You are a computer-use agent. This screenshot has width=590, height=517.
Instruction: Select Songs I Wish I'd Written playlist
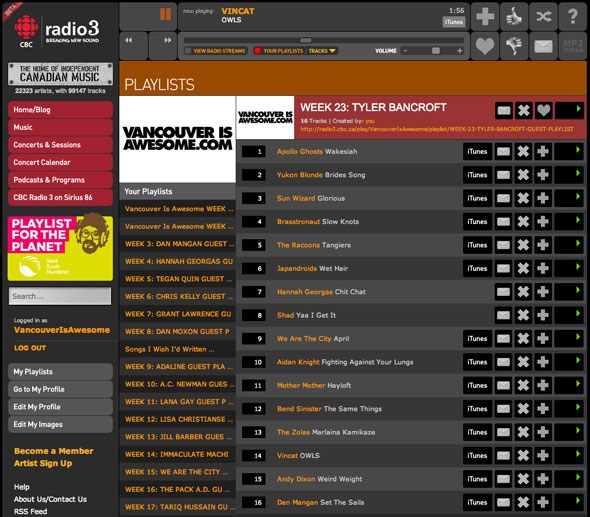178,349
